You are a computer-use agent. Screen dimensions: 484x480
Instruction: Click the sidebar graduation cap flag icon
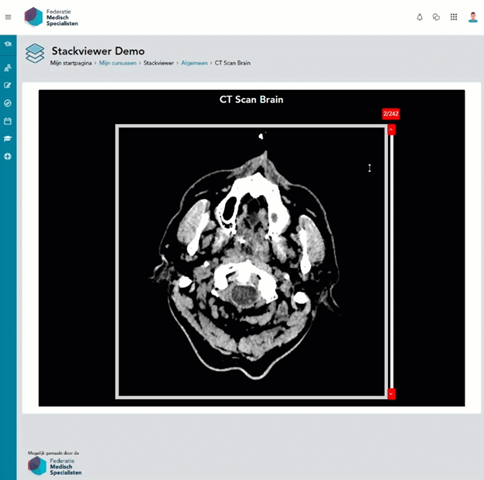(x=8, y=139)
